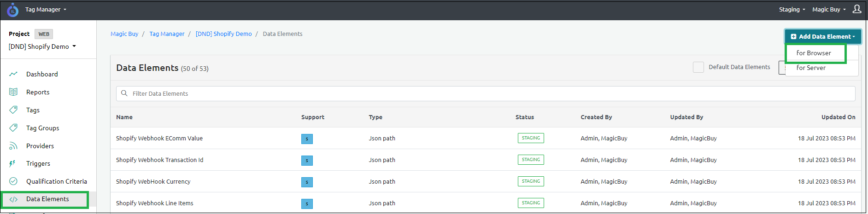Open the user profile icon
Image resolution: width=868 pixels, height=214 pixels.
pyautogui.click(x=857, y=9)
